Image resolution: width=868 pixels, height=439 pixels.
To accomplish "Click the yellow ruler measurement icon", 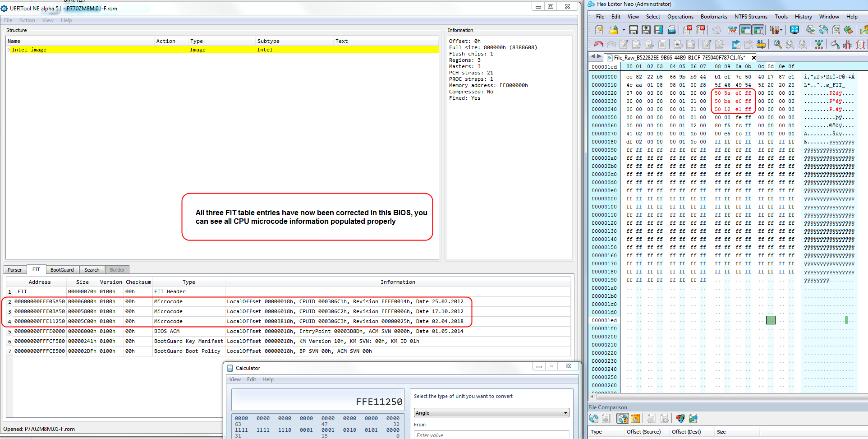I will (761, 44).
